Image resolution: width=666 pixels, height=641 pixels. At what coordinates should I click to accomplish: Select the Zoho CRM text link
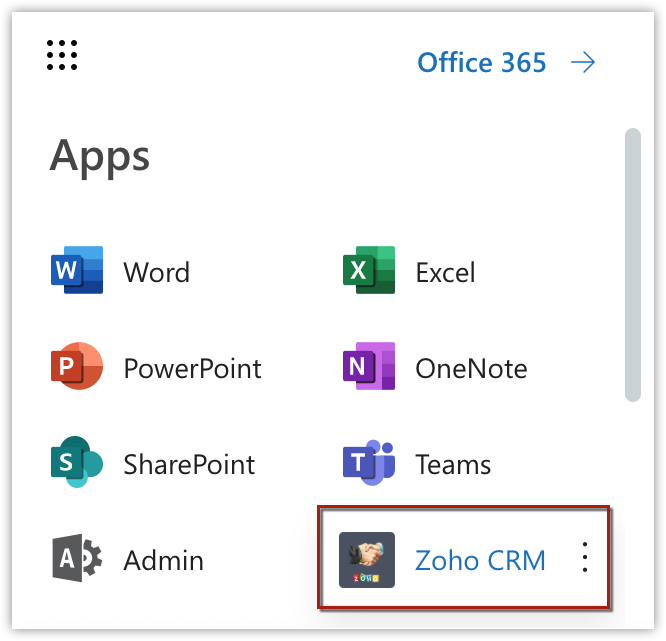(x=480, y=560)
